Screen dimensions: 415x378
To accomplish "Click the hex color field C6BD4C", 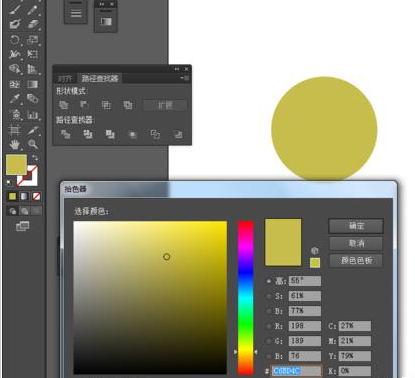I will coord(297,371).
